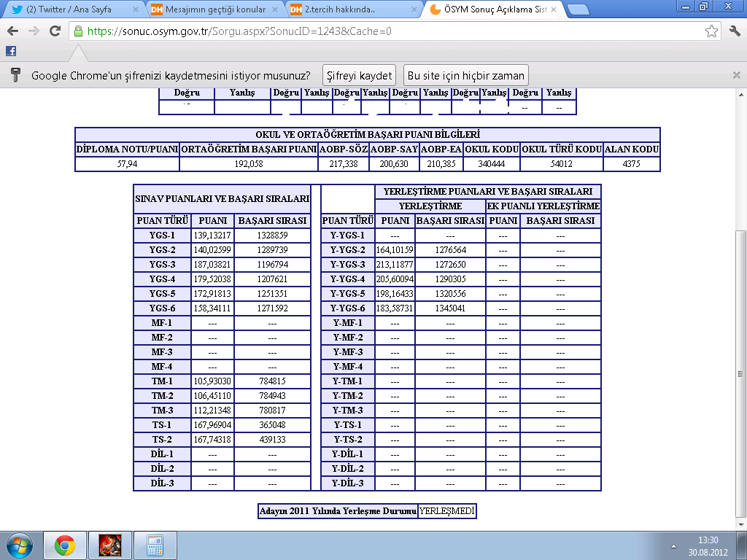
Task: Select Y-YGS-2 score 164,10159
Action: [395, 250]
